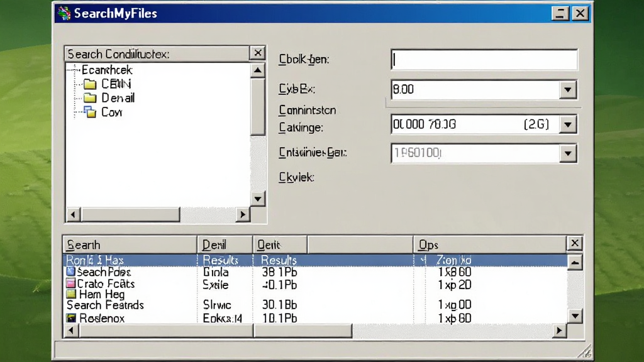Open the Cakinge dropdown arrow
Viewport: 644px width, 362px height.
[x=568, y=124]
